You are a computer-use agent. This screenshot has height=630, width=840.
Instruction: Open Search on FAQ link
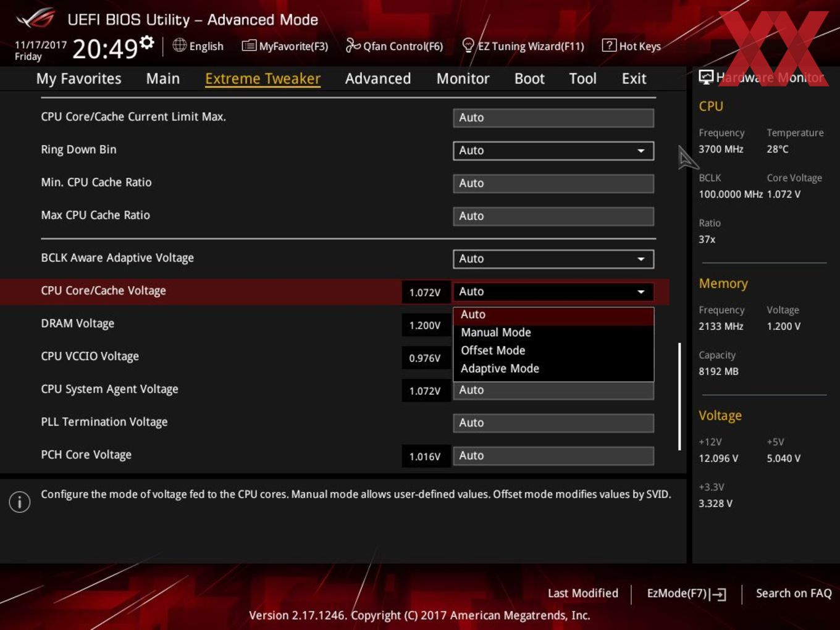pos(794,593)
